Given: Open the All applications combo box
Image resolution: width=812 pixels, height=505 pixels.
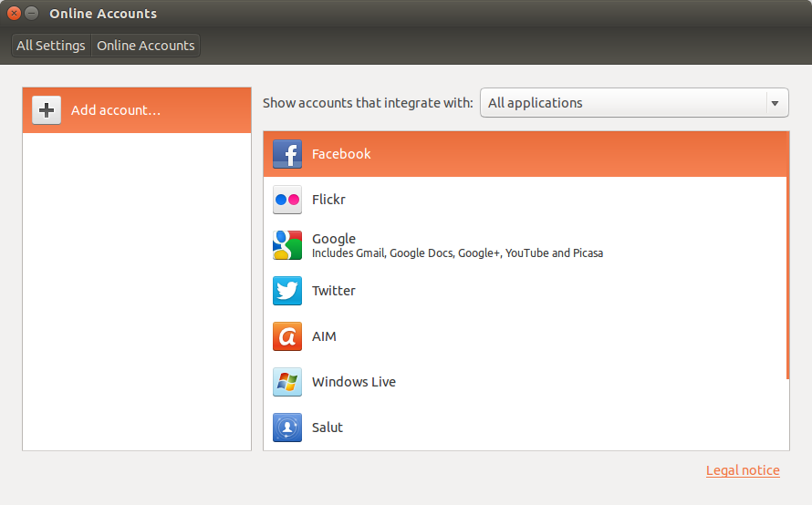Looking at the screenshot, I should 634,102.
